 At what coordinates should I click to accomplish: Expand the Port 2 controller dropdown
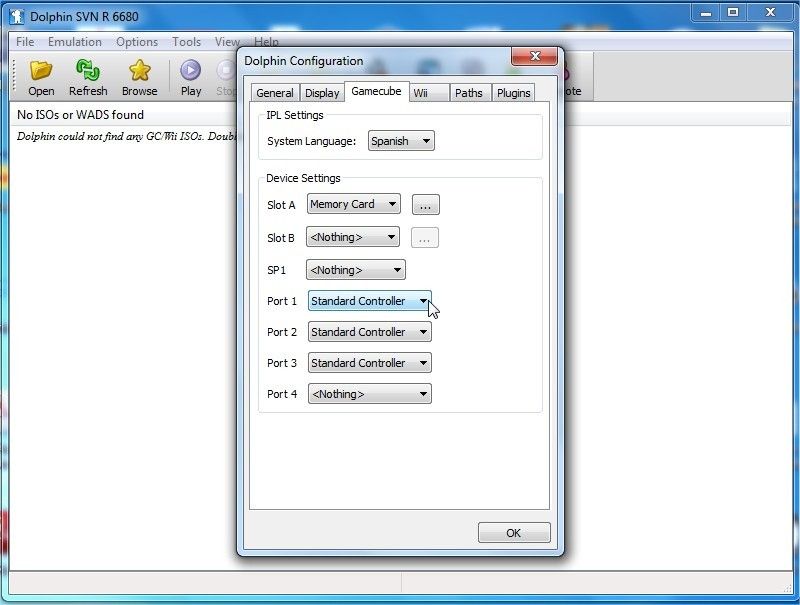point(370,332)
